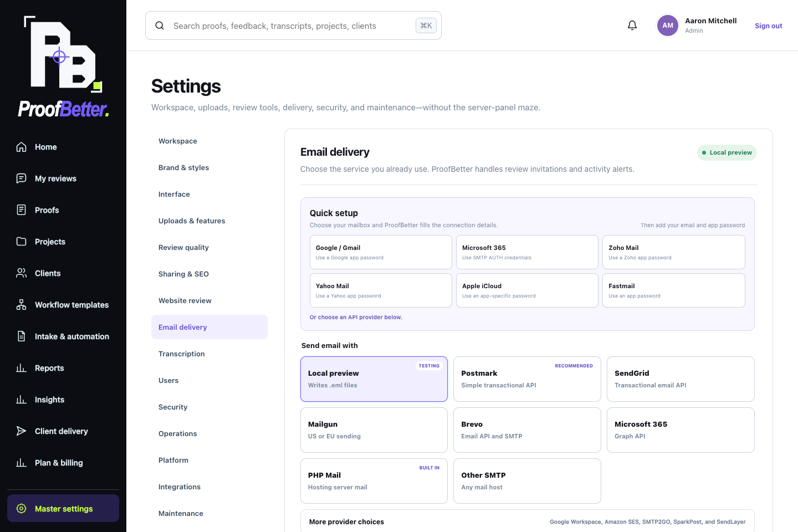Open Users settings

(209, 381)
